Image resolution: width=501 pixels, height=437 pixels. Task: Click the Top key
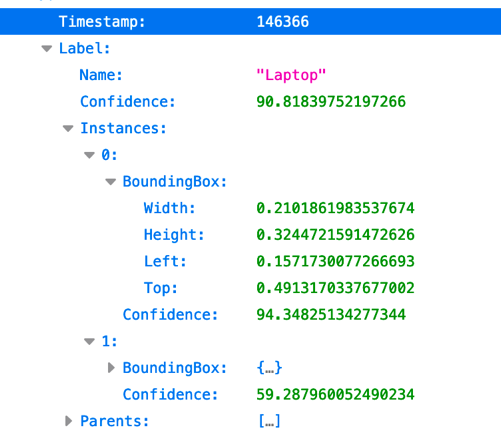click(161, 288)
